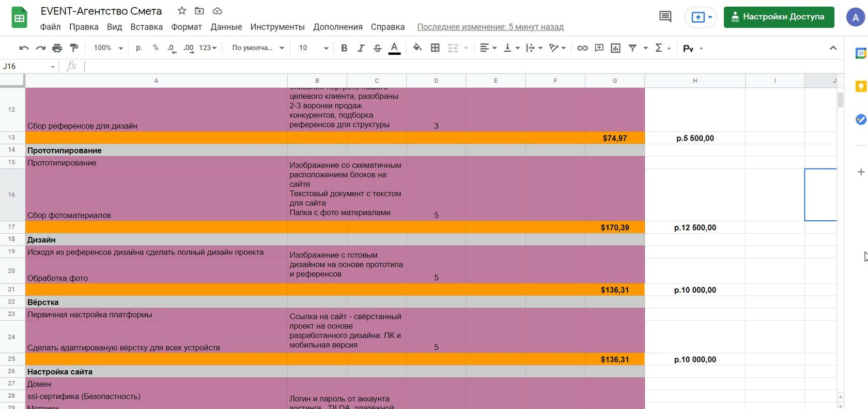Open the account avatar A
This screenshot has height=409, width=868.
856,17
